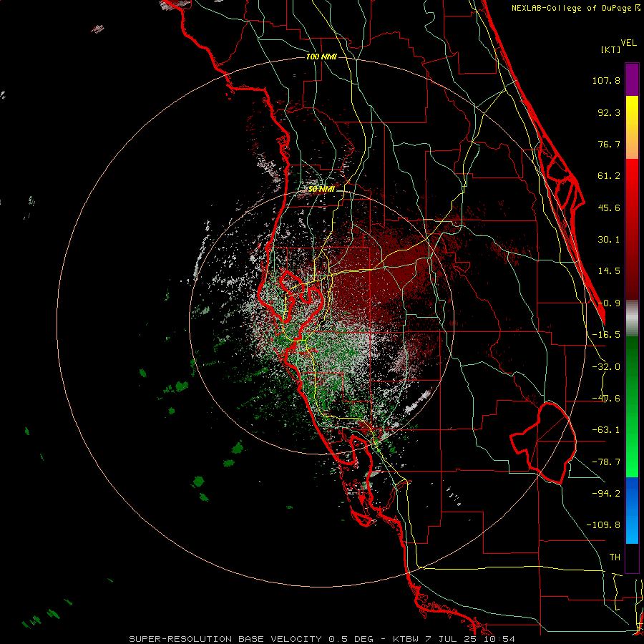Pick the purple segment of velocity color bar
Screen dimensions: 644x644
point(632,79)
